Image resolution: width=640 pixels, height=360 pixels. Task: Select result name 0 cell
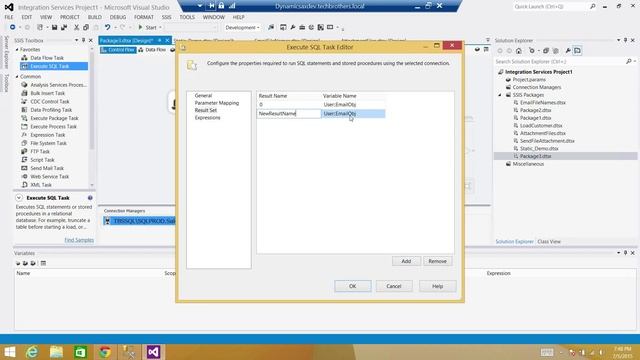coord(289,104)
